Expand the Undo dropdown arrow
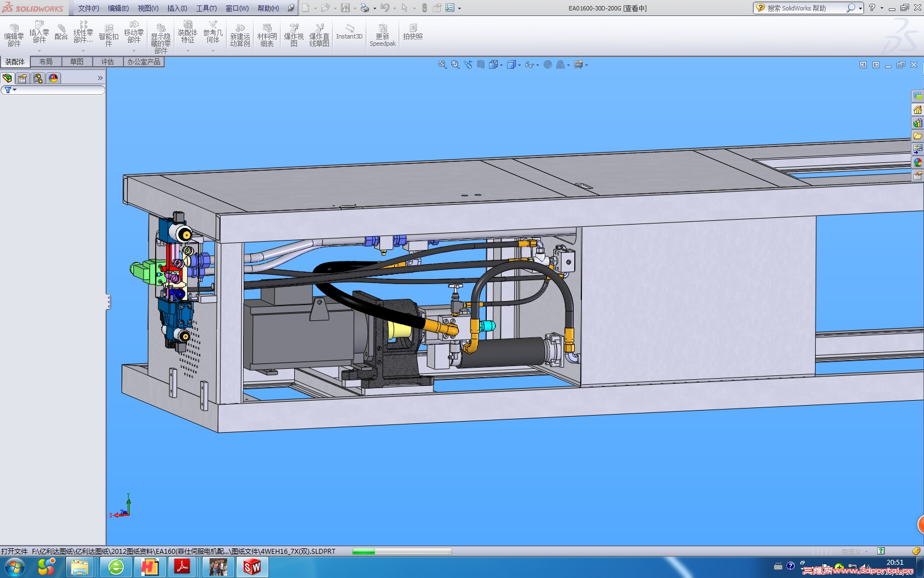Image resolution: width=924 pixels, height=578 pixels. click(x=394, y=8)
